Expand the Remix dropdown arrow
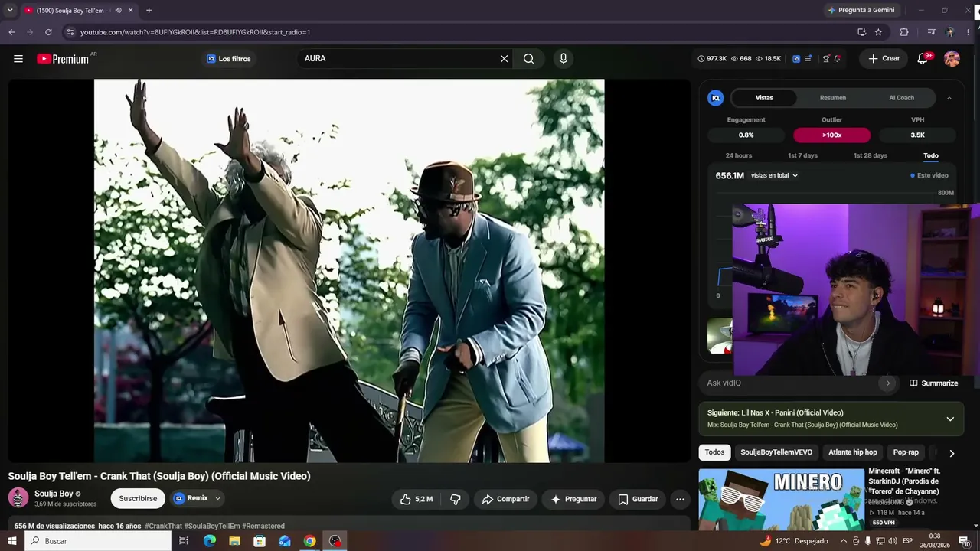 point(217,498)
